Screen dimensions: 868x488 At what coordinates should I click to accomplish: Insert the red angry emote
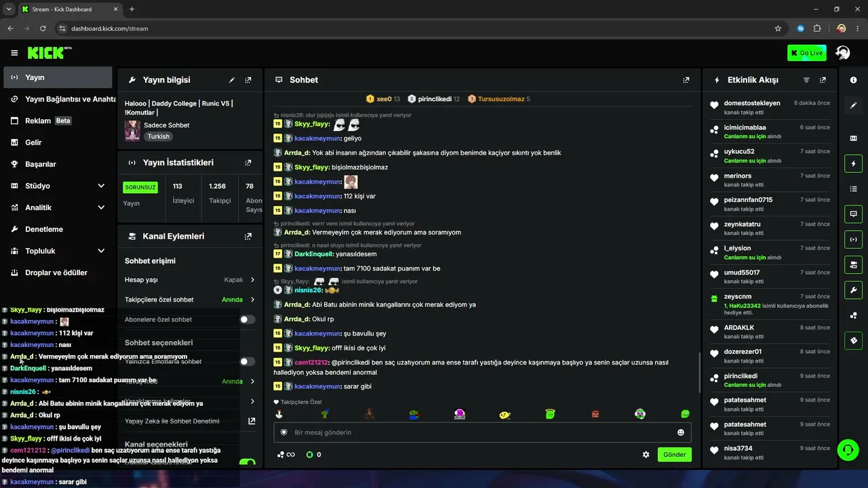point(595,414)
